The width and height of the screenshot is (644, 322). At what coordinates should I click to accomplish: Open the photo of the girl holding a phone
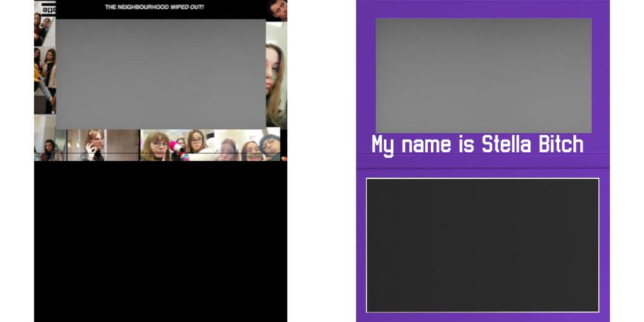click(x=92, y=145)
